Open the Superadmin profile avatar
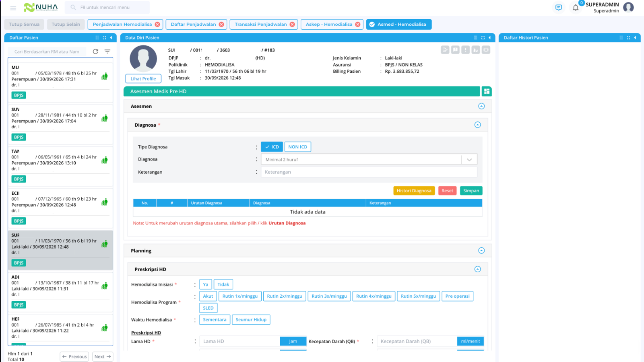This screenshot has height=362, width=644. pyautogui.click(x=628, y=7)
